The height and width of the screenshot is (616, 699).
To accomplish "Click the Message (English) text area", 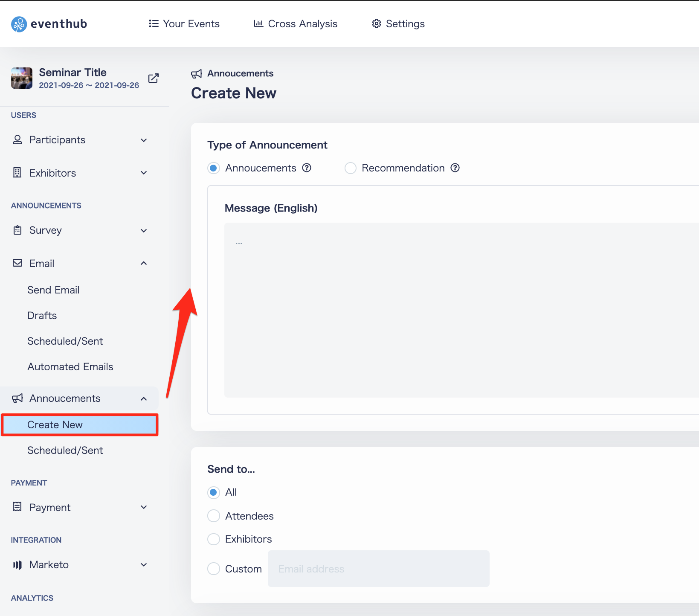I will click(x=461, y=310).
